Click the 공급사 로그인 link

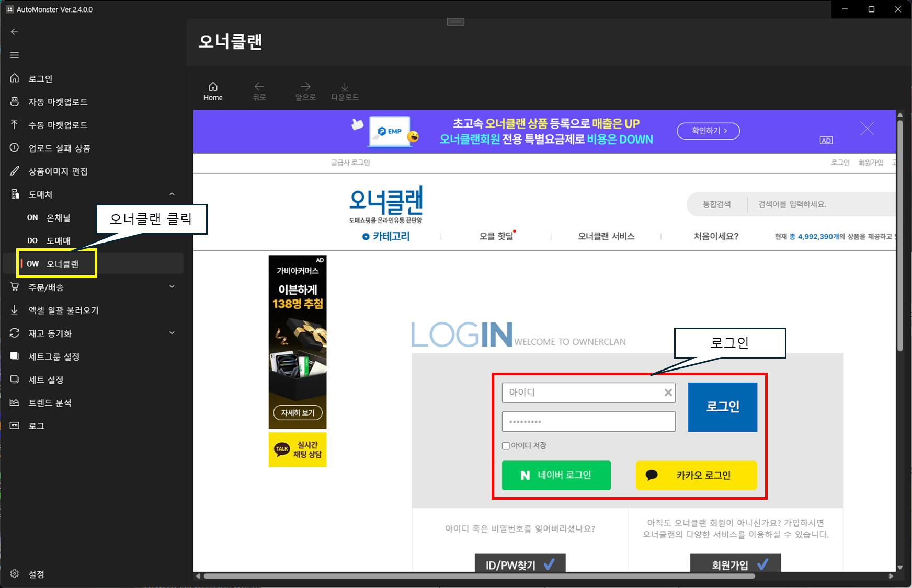(350, 163)
